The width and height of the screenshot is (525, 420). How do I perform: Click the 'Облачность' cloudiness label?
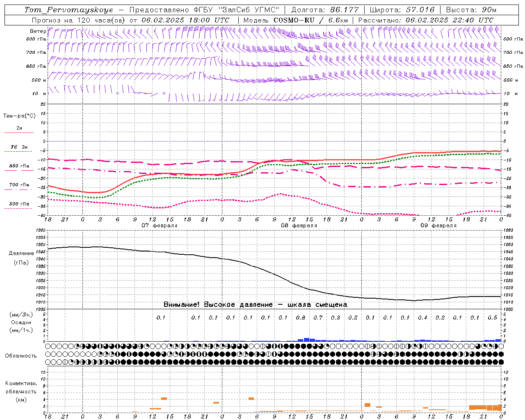point(21,356)
